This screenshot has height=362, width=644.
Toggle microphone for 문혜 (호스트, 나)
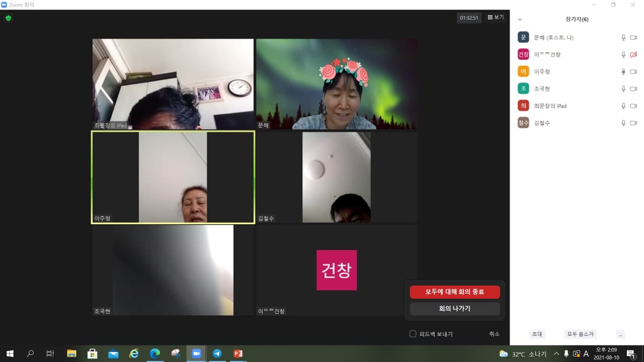pos(623,37)
